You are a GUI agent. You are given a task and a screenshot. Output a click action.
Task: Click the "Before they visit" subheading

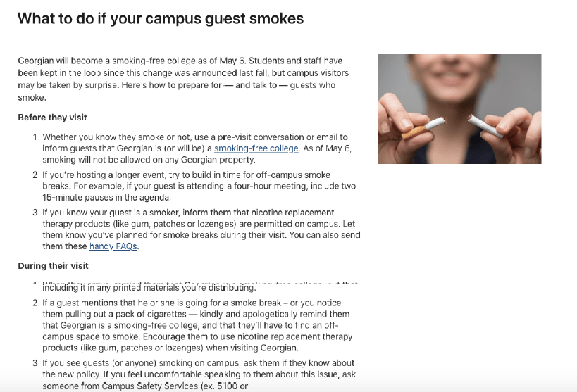click(x=52, y=117)
